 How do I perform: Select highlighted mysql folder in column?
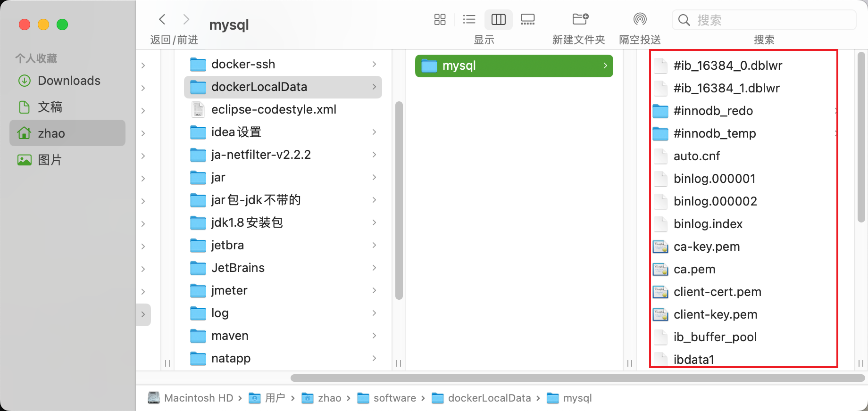[514, 66]
